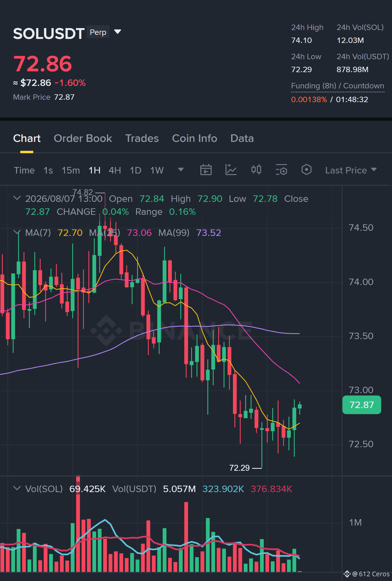
Task: Select the candlestick chart type icon
Action: point(256,170)
